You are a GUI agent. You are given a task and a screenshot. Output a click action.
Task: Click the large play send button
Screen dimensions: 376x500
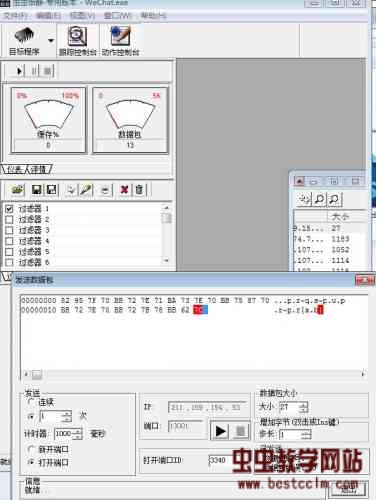[220, 431]
